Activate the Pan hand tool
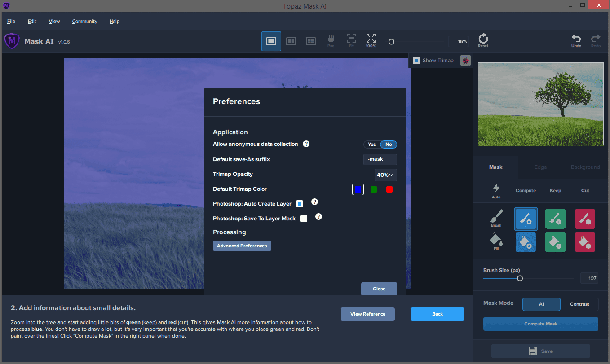The image size is (610, 364). 331,40
